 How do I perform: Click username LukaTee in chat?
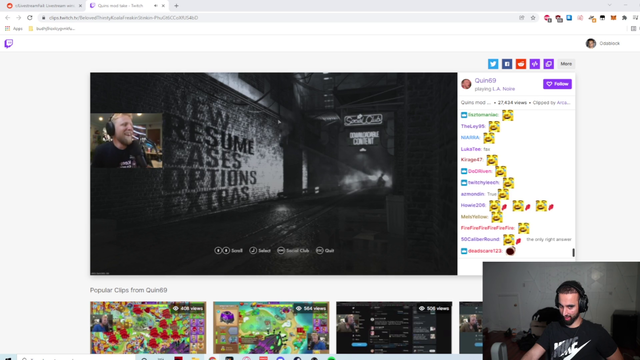[x=471, y=149]
